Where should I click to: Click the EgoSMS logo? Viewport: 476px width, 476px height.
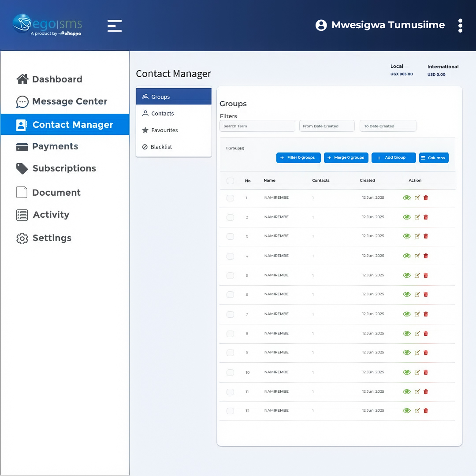pos(47,25)
